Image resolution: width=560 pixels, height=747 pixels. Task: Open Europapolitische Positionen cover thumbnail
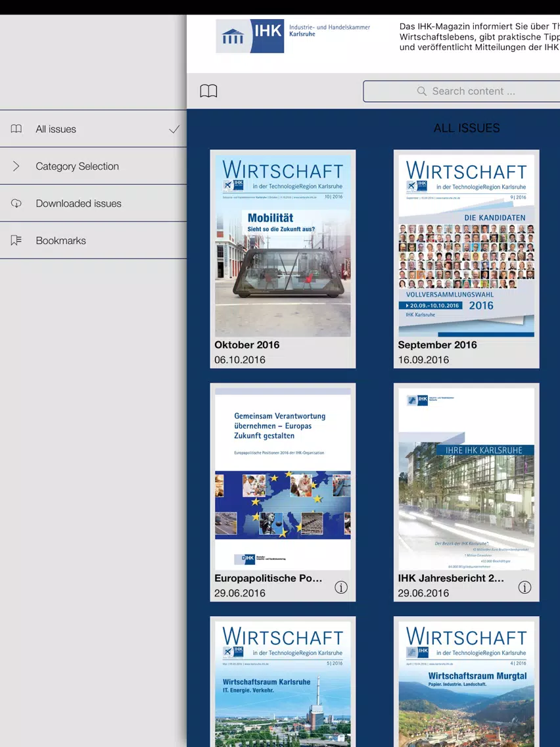(283, 479)
